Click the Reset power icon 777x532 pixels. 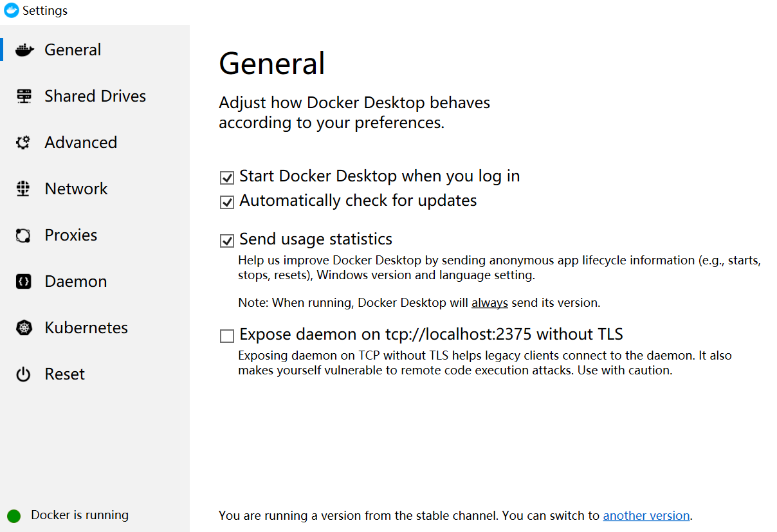24,373
